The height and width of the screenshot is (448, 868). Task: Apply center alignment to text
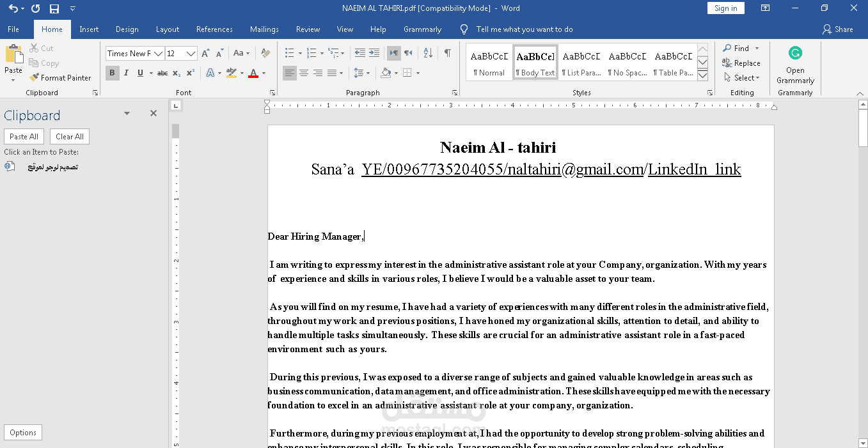click(x=304, y=73)
